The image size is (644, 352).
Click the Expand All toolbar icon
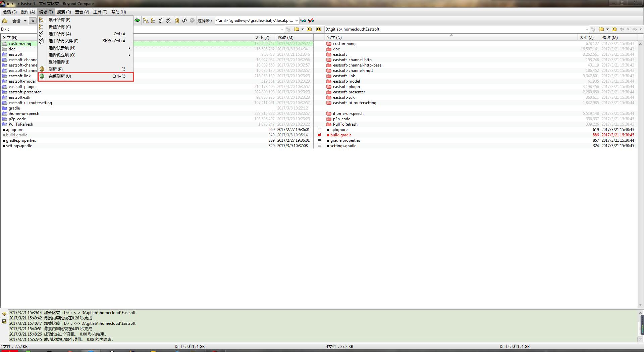click(146, 20)
